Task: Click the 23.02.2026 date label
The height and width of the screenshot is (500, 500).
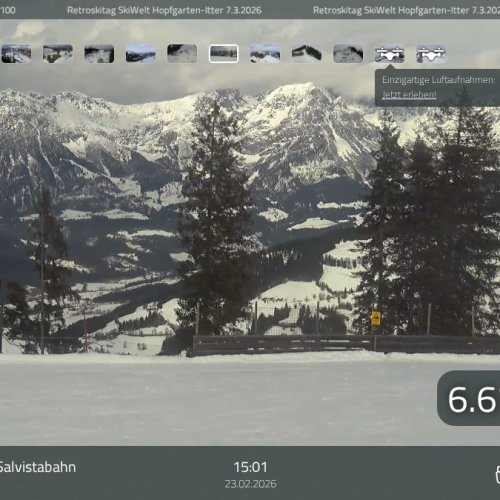Action: coord(250,484)
